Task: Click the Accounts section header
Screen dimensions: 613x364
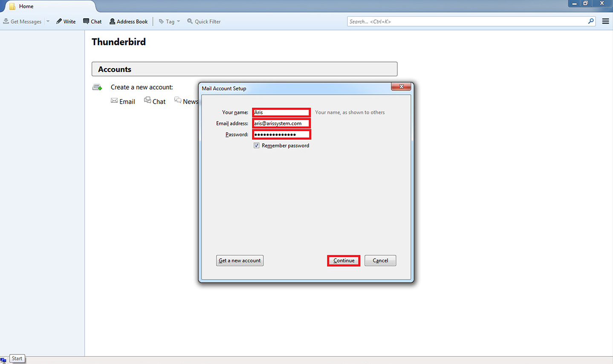Action: point(244,69)
